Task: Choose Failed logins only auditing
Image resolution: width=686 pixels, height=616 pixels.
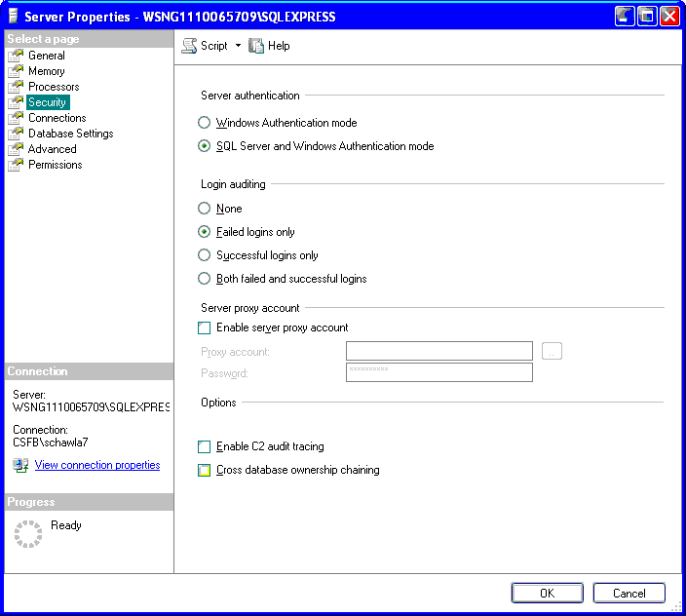Action: pyautogui.click(x=204, y=231)
